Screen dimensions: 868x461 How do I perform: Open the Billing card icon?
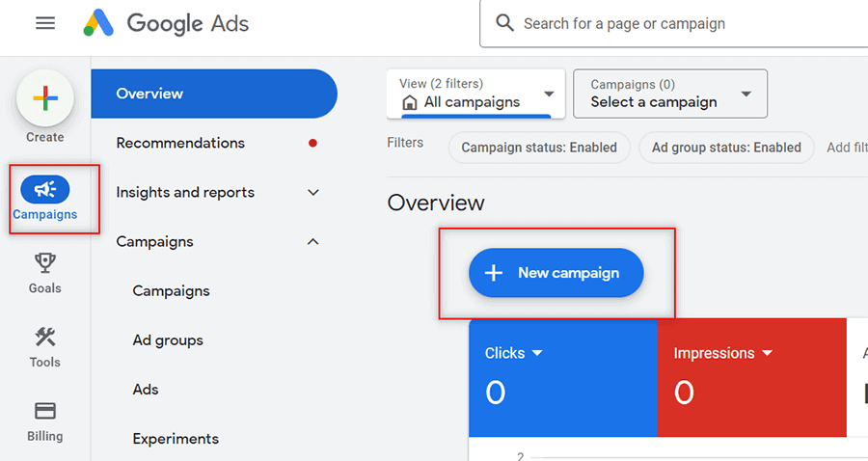point(44,411)
